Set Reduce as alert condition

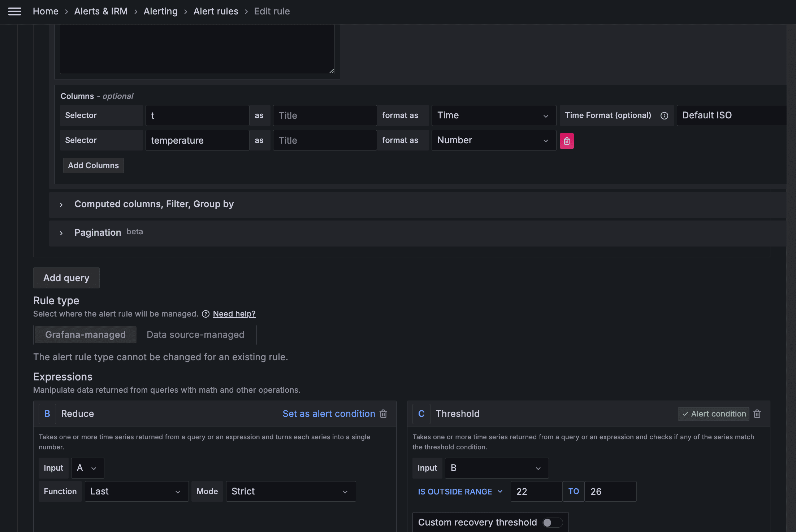[x=328, y=414]
